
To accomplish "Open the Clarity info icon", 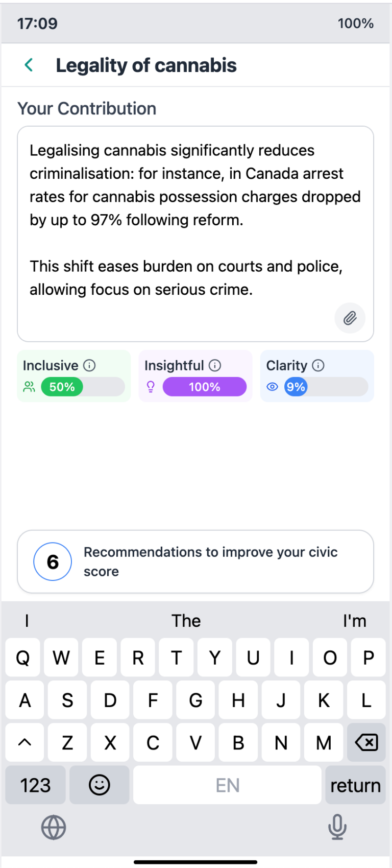I will pos(318,365).
